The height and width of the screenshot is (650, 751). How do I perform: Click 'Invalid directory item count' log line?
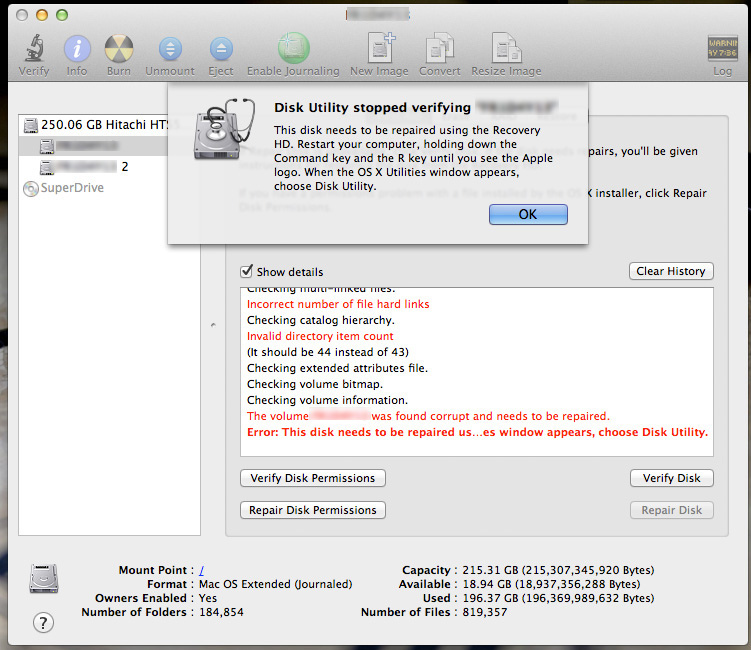[x=320, y=336]
